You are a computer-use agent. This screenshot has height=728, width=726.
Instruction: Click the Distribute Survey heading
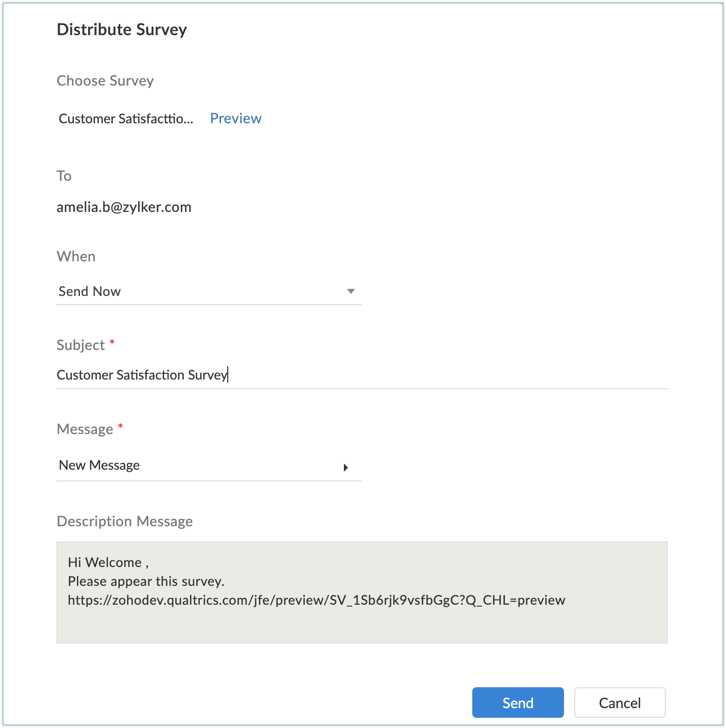tap(122, 30)
